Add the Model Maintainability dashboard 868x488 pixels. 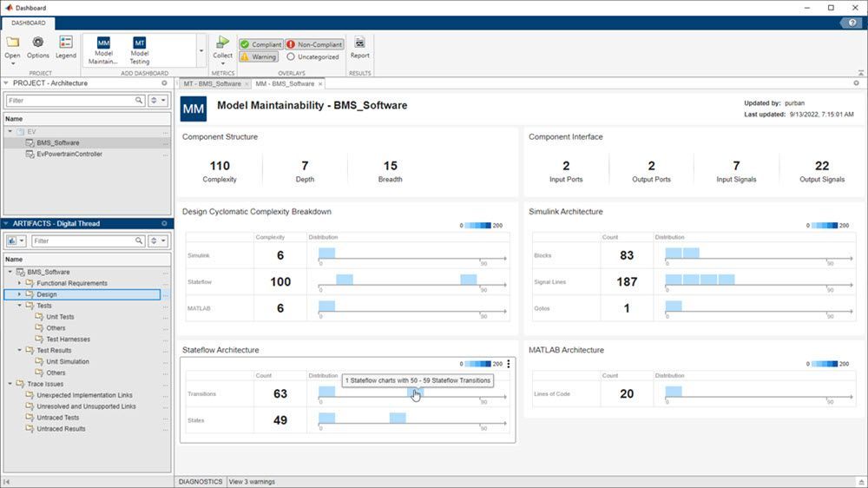pos(103,50)
